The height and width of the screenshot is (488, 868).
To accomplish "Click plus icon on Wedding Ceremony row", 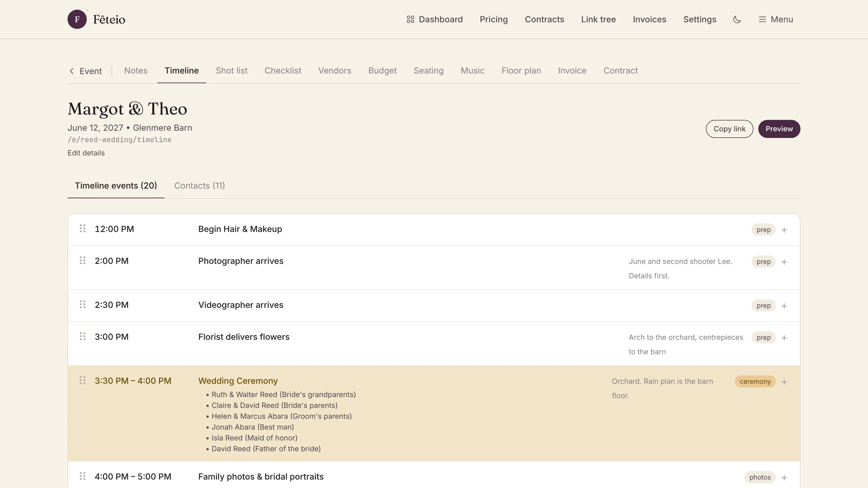I will pyautogui.click(x=784, y=382).
